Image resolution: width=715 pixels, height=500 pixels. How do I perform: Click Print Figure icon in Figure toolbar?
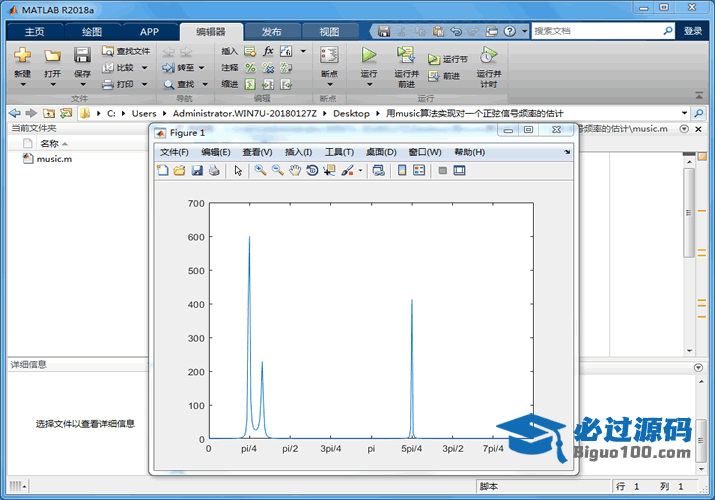[x=214, y=170]
